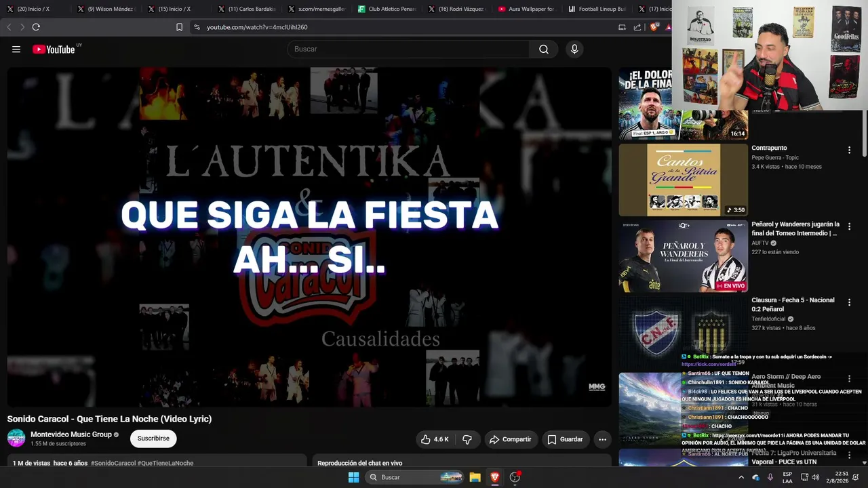The height and width of the screenshot is (488, 868).
Task: Click the YouTube search magnifier button
Action: tap(544, 49)
